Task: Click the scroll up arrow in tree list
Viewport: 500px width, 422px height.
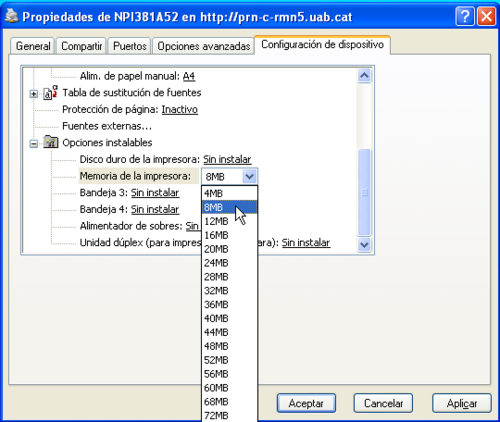Action: point(364,76)
